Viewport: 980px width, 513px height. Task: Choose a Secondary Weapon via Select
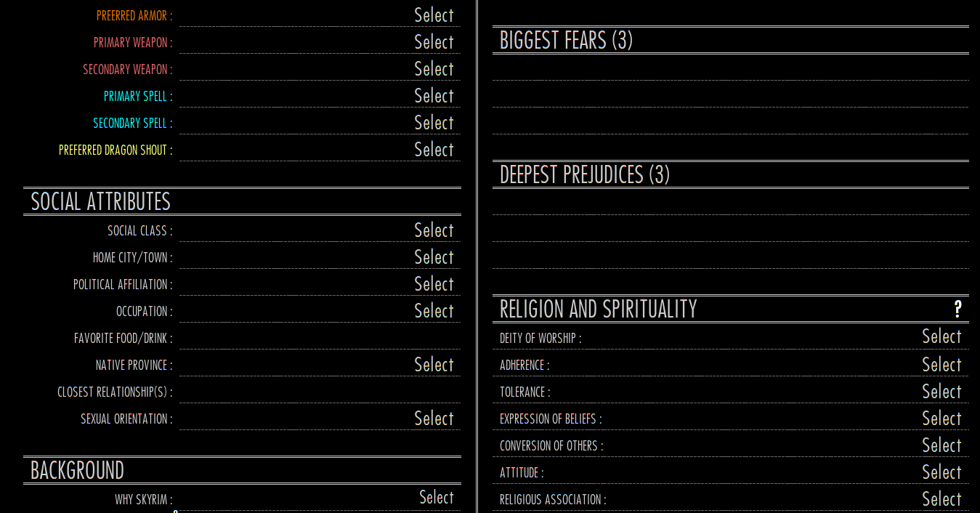(434, 69)
